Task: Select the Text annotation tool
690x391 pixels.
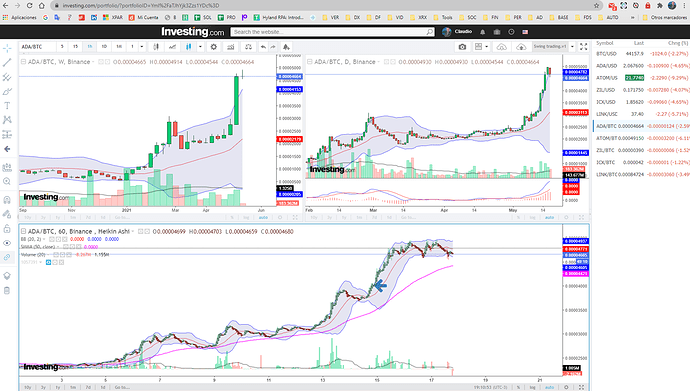Action: (7, 106)
